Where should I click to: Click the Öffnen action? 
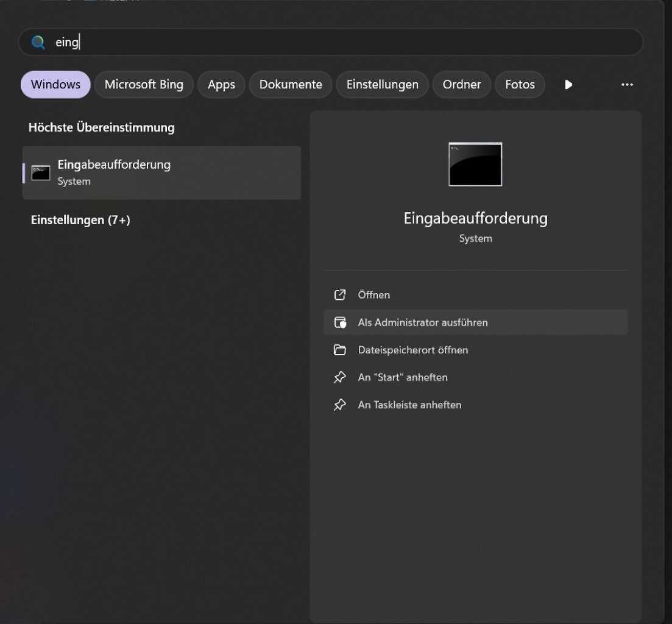coord(476,295)
